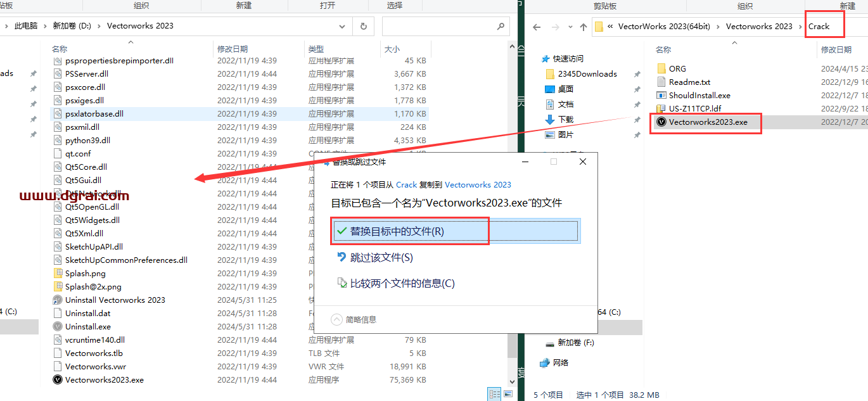Switch to large thumbnails view layout
This screenshot has width=868, height=401.
(x=507, y=394)
